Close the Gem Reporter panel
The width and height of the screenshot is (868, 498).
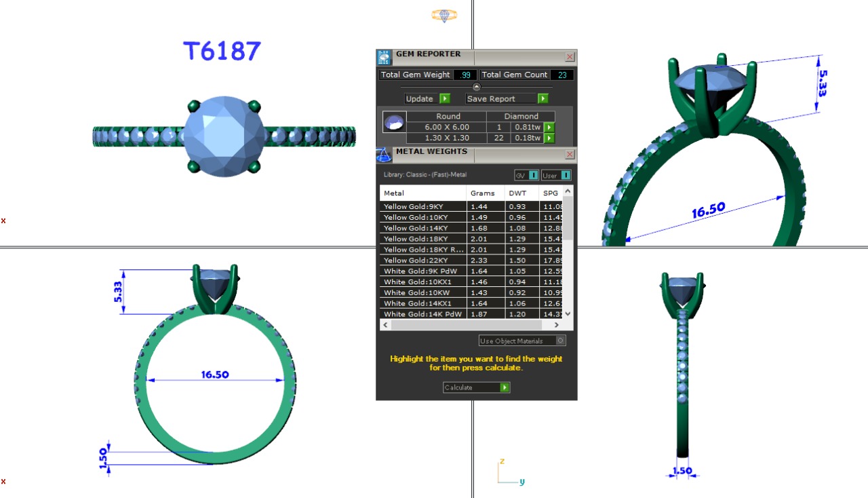[570, 57]
